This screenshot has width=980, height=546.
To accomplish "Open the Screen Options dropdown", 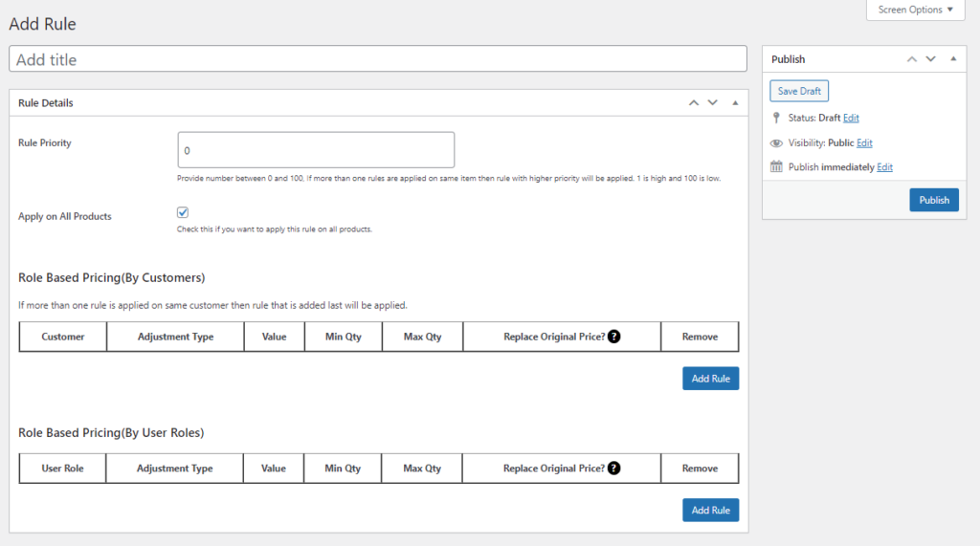I will coord(916,10).
